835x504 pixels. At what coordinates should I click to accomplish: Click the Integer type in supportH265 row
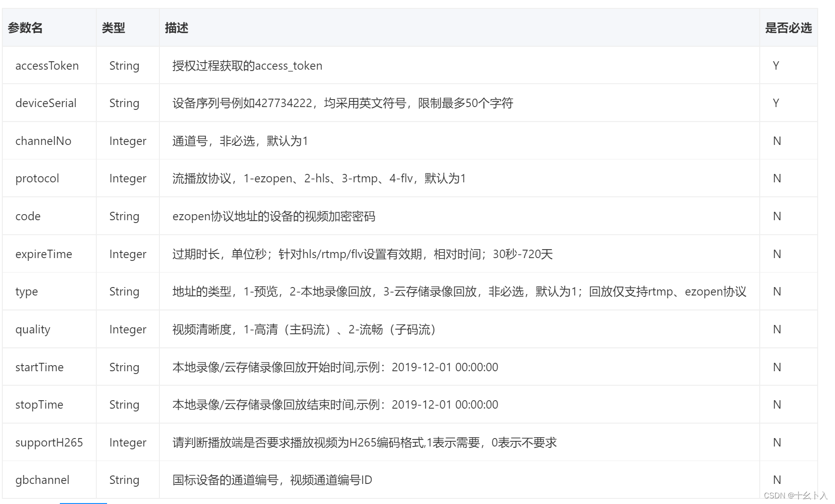click(128, 443)
